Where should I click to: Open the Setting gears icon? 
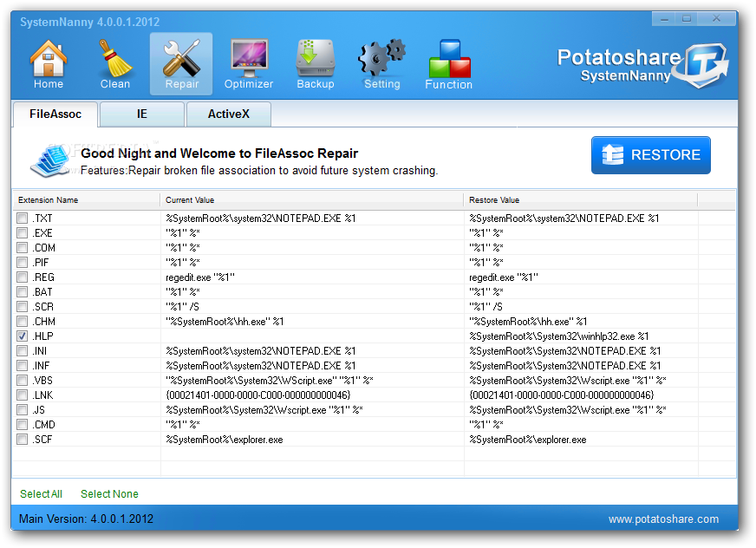381,64
